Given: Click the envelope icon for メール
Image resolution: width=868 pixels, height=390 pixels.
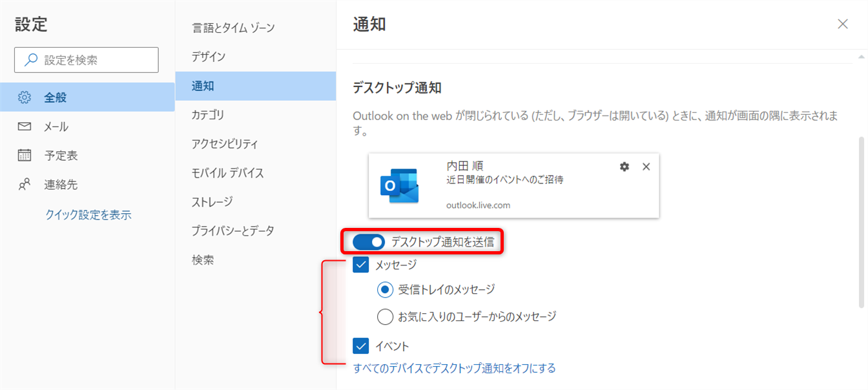Looking at the screenshot, I should [25, 127].
